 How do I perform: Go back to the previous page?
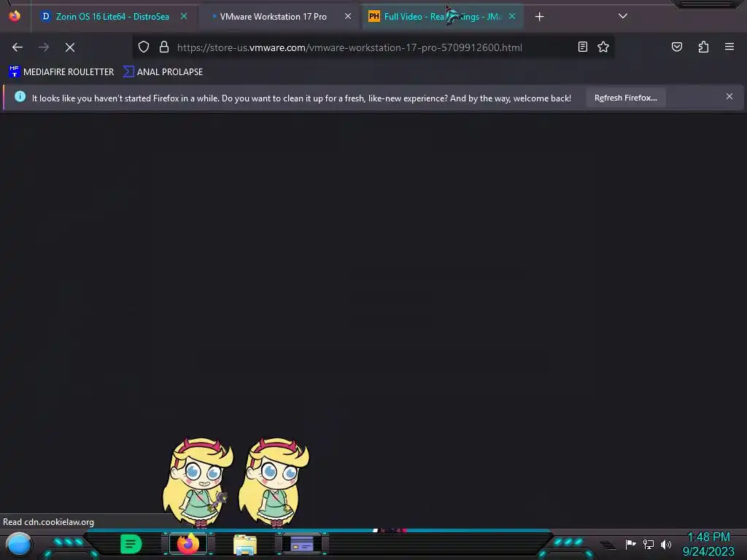coord(18,47)
